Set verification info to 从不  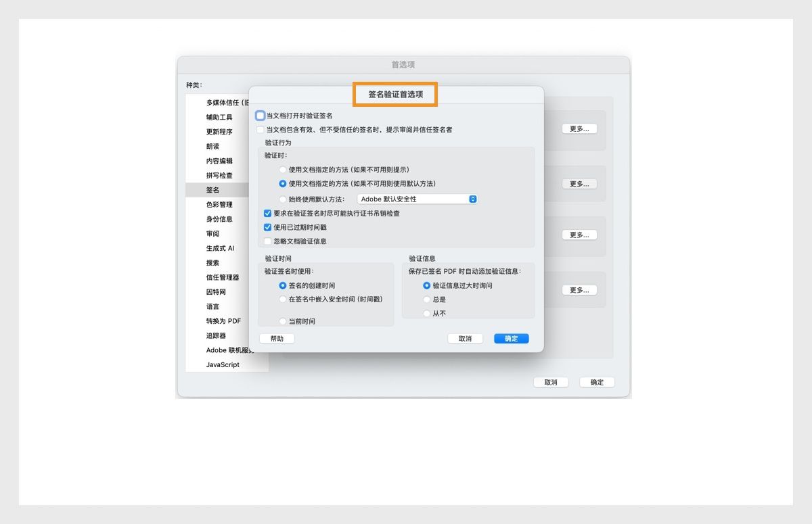(426, 313)
